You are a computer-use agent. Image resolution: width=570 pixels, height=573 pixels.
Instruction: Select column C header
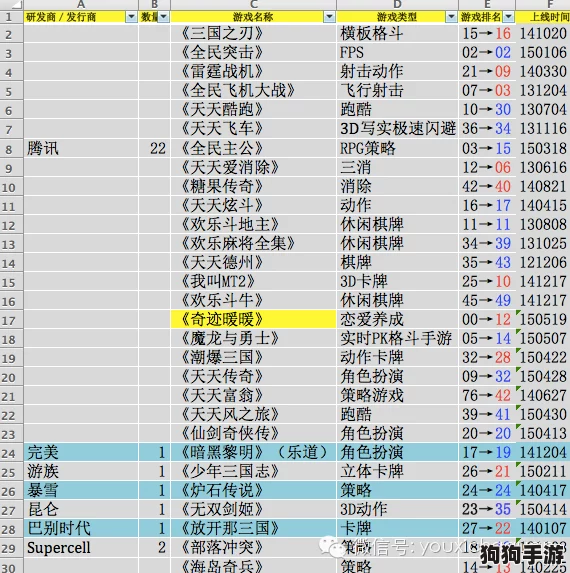click(x=254, y=5)
